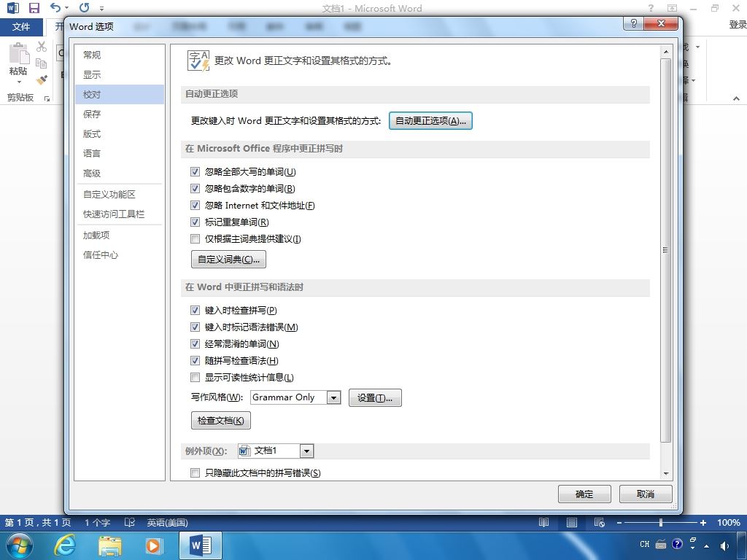Click dialog scrollbar down arrow
Screen dimensions: 747x560
pyautogui.click(x=666, y=474)
